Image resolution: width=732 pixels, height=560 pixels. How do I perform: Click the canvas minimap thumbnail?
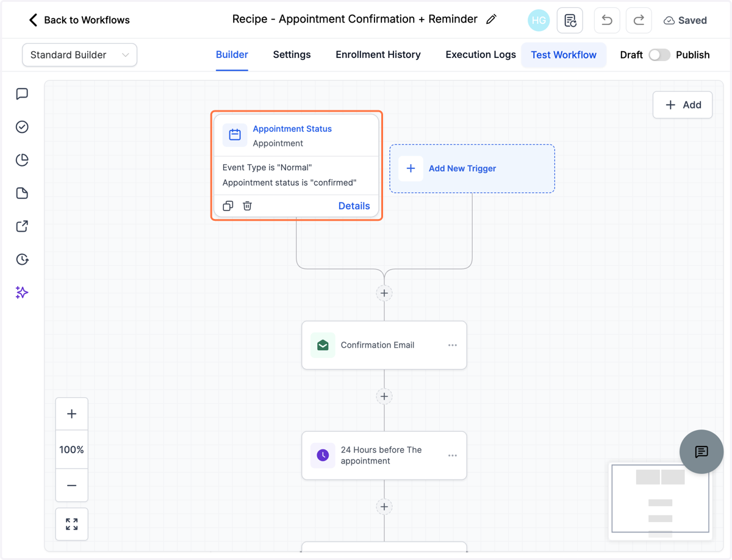pos(661,498)
